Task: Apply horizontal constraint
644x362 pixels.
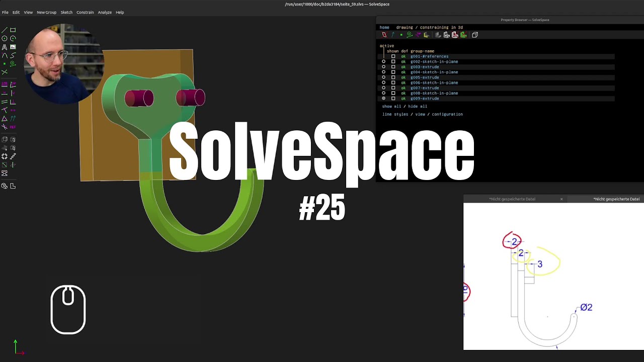Action: [x=5, y=93]
